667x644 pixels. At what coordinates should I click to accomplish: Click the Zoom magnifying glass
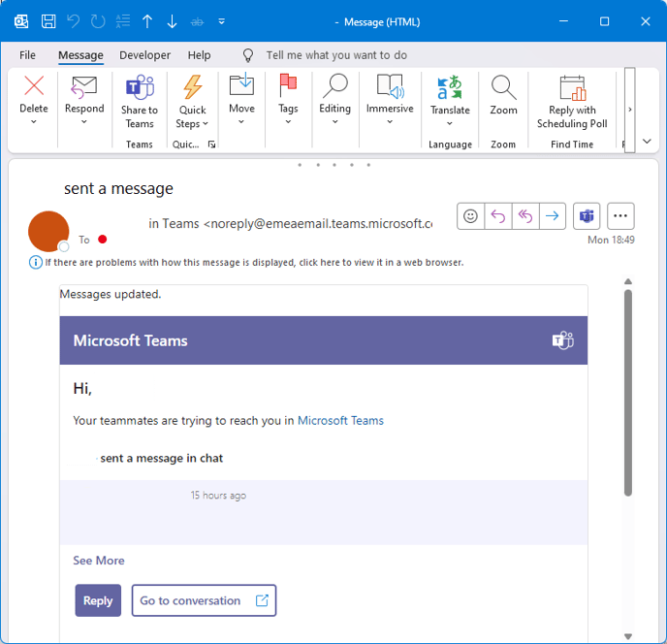[x=504, y=87]
